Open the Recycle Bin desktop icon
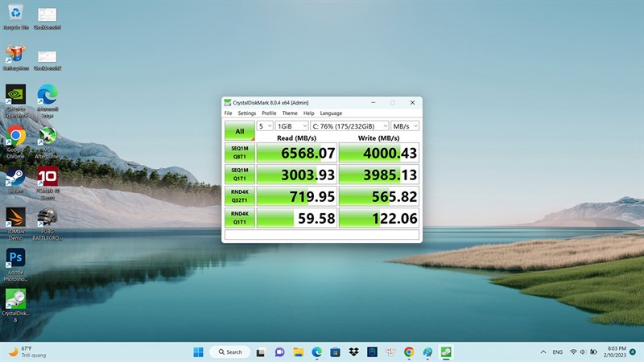 coord(15,14)
